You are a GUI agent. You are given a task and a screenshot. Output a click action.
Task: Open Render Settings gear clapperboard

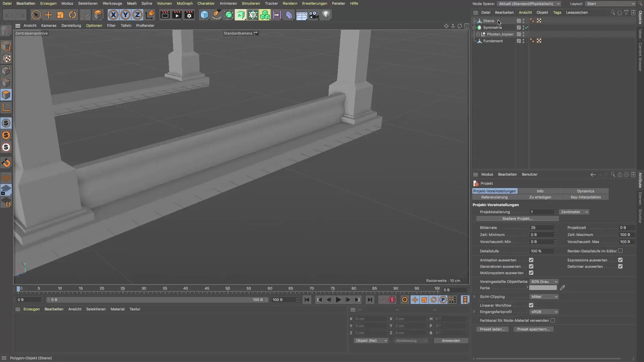click(189, 15)
